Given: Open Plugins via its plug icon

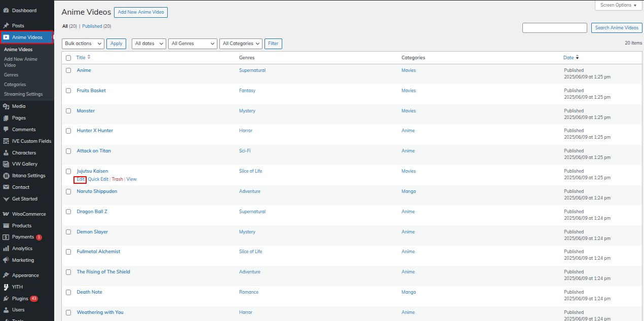Looking at the screenshot, I should (6, 299).
